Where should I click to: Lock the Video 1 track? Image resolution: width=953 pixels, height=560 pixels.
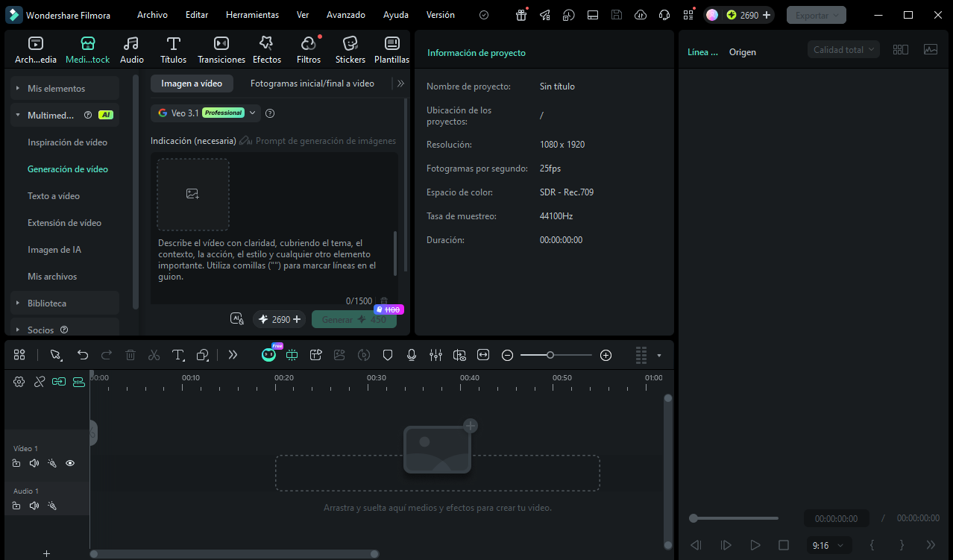[16, 463]
